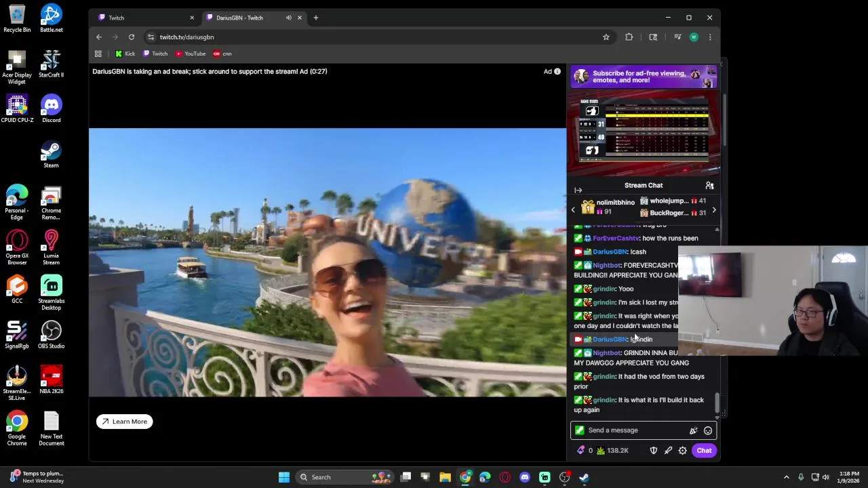The width and height of the screenshot is (868, 488).
Task: Click the address bar URL
Action: (x=187, y=37)
